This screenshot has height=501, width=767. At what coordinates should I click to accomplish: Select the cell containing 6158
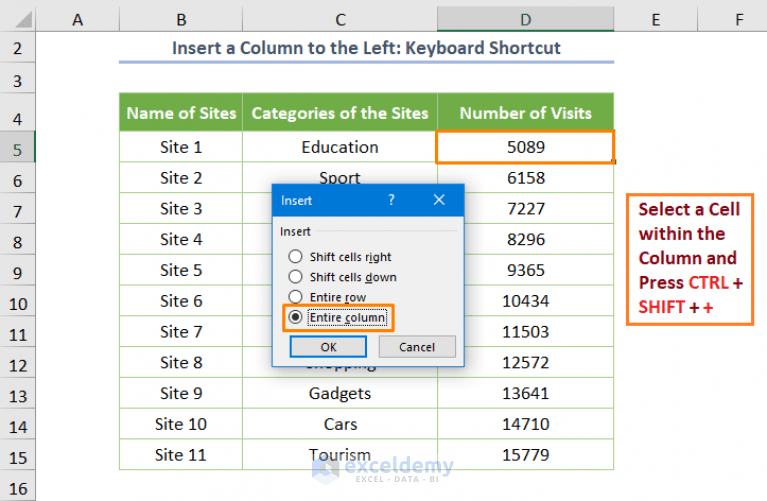click(525, 178)
